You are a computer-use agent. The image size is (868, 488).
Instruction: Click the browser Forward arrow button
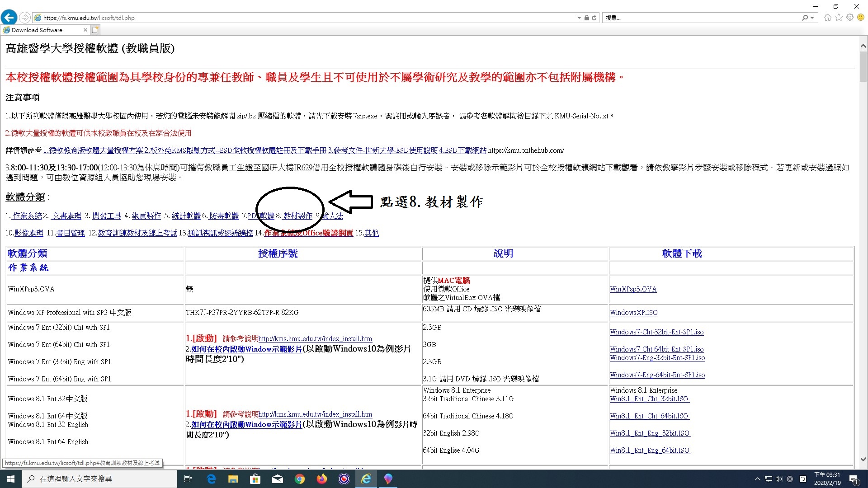pos(25,18)
